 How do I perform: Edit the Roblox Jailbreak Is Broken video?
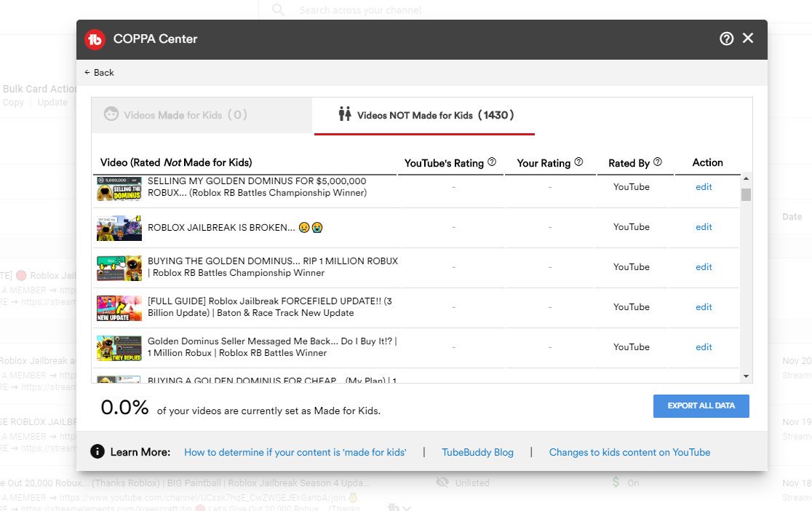click(704, 227)
